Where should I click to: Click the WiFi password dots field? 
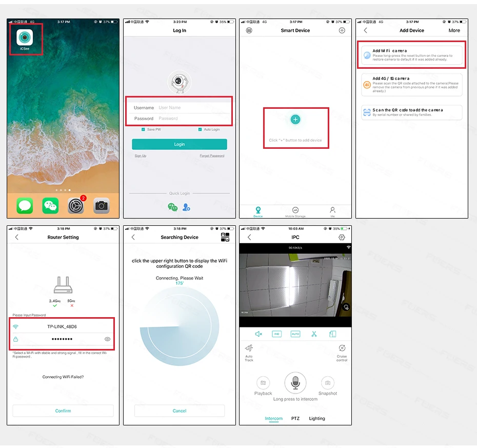(x=62, y=339)
